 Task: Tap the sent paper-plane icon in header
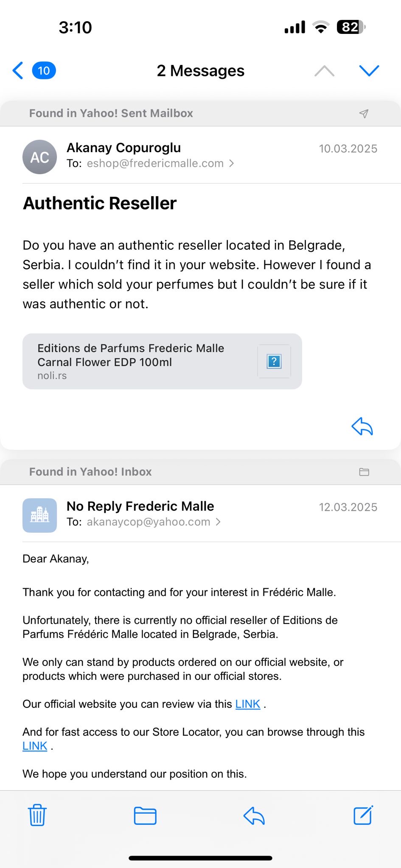(x=364, y=113)
